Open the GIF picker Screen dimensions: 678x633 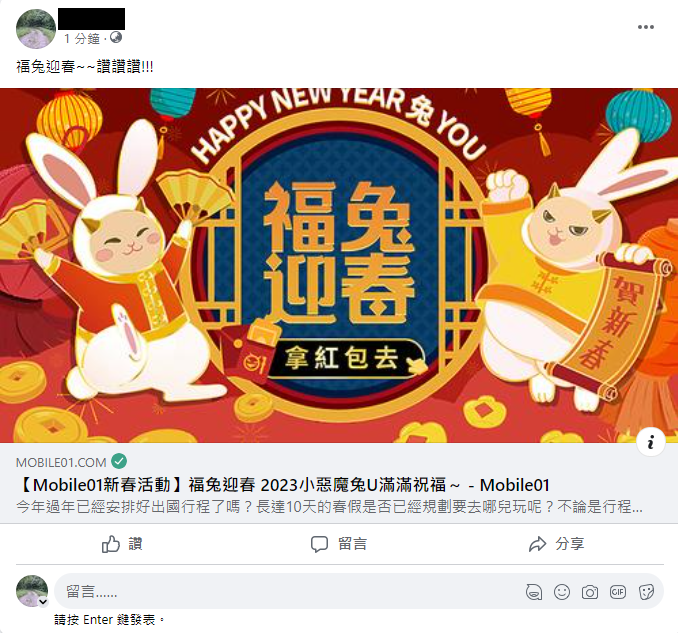[x=617, y=592]
